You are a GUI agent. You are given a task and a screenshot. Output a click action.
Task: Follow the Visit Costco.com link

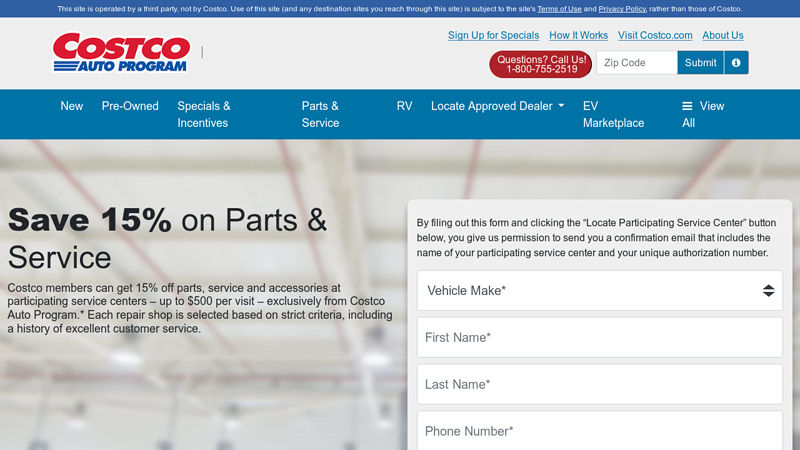coord(655,35)
